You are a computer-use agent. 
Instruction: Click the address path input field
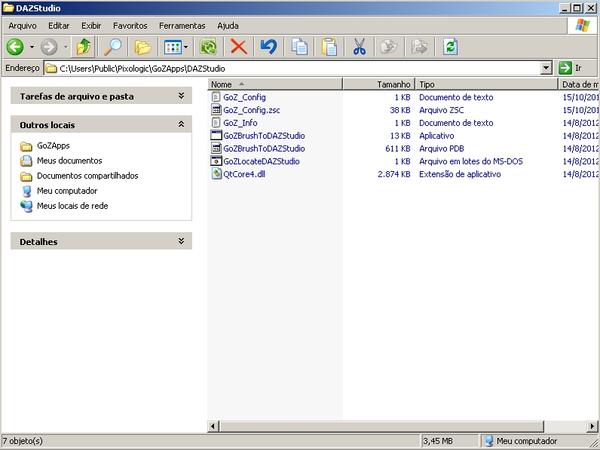click(x=292, y=68)
